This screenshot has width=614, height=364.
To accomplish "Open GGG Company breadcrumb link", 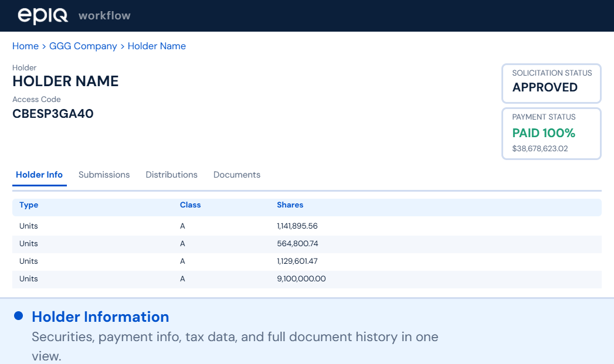I will (83, 46).
